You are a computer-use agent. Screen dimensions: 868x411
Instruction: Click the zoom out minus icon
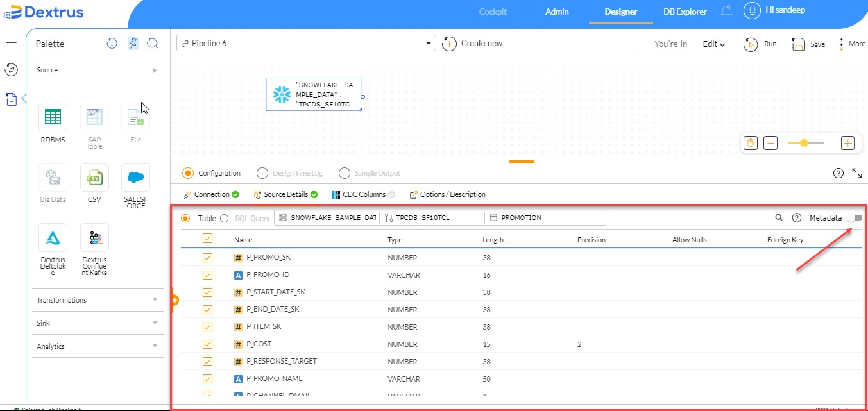tap(770, 143)
